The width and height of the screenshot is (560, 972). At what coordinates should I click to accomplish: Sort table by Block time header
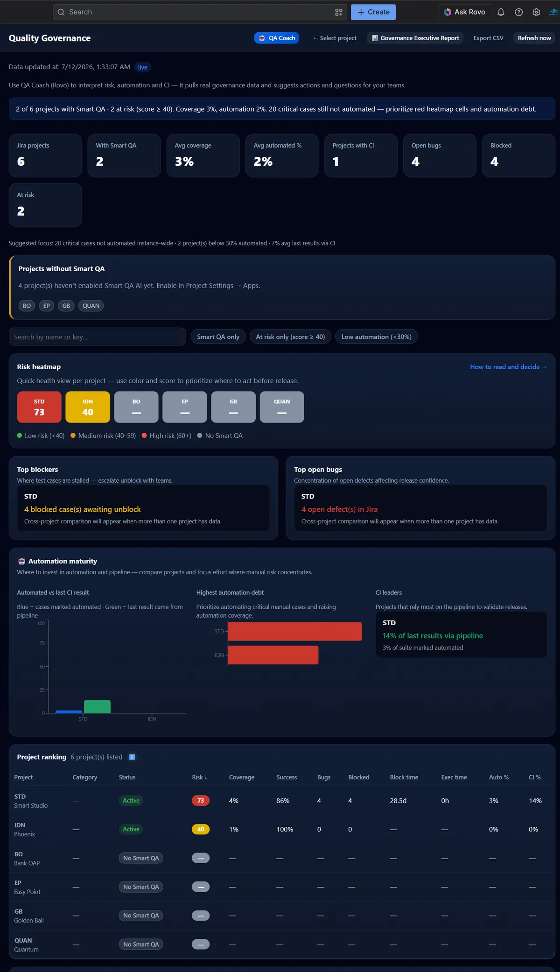pos(404,777)
